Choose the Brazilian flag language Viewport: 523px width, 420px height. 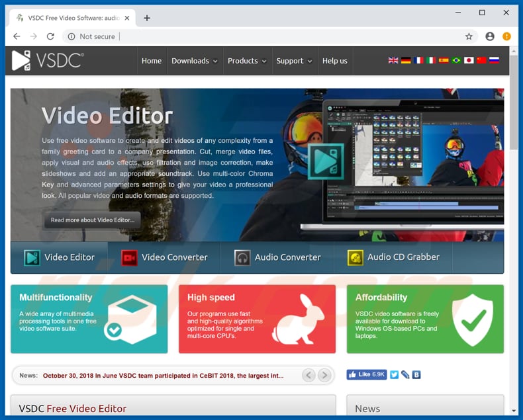[x=456, y=60]
